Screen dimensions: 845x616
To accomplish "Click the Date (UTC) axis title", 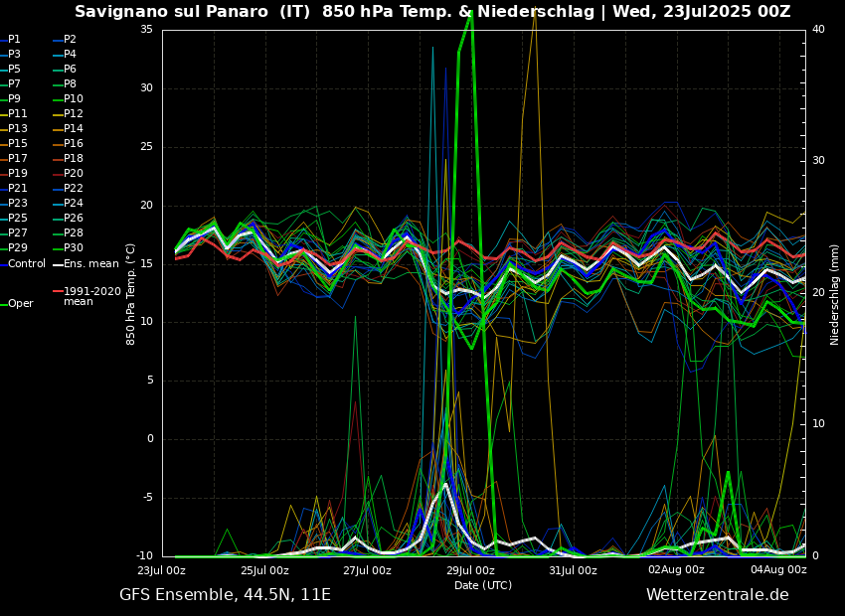I will click(x=483, y=585).
